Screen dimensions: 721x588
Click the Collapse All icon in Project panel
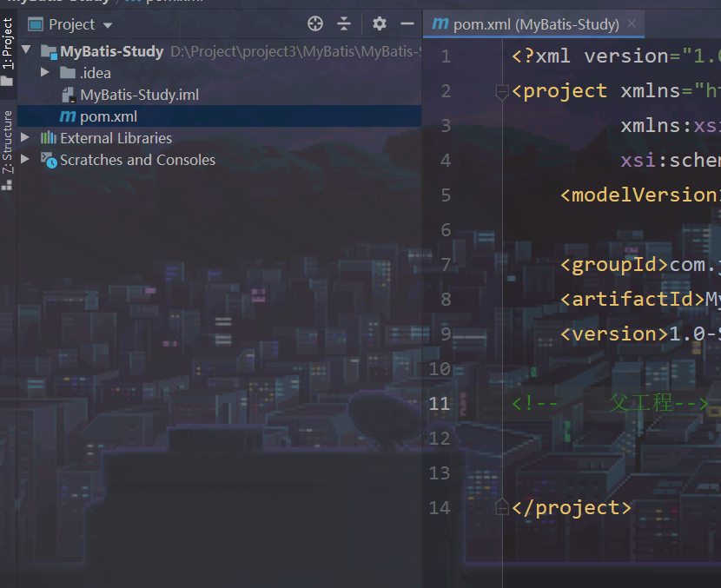[344, 24]
